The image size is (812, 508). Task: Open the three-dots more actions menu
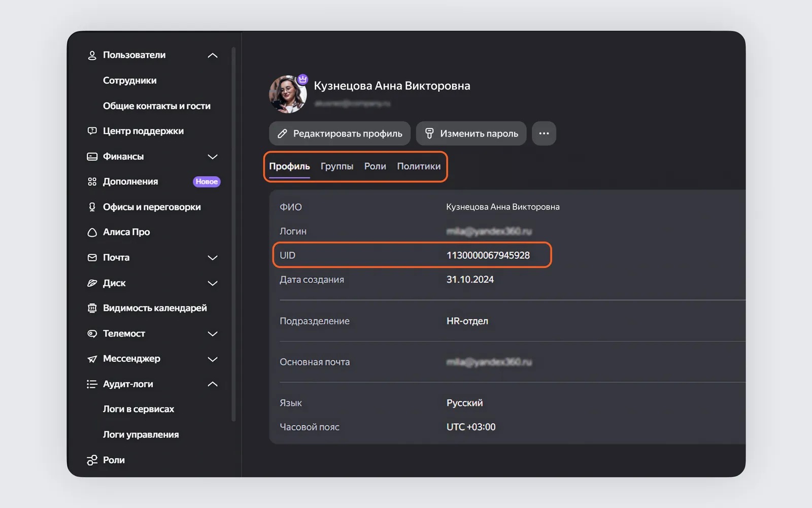pyautogui.click(x=544, y=133)
